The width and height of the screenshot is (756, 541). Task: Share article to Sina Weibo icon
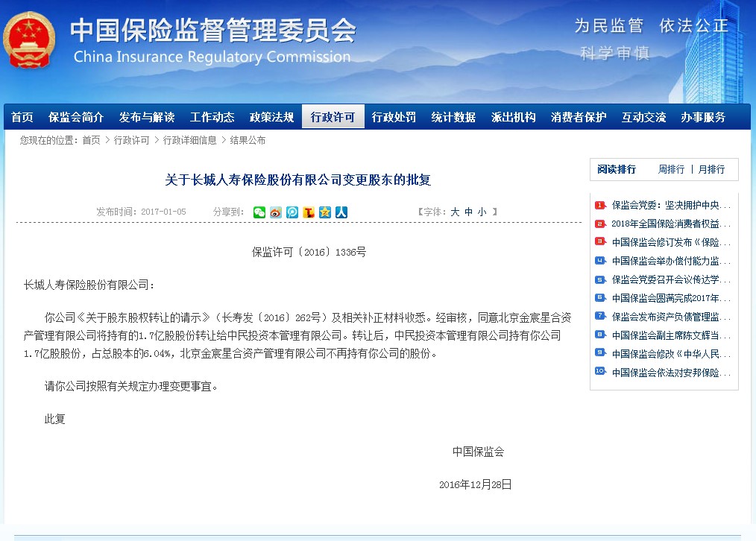(276, 212)
